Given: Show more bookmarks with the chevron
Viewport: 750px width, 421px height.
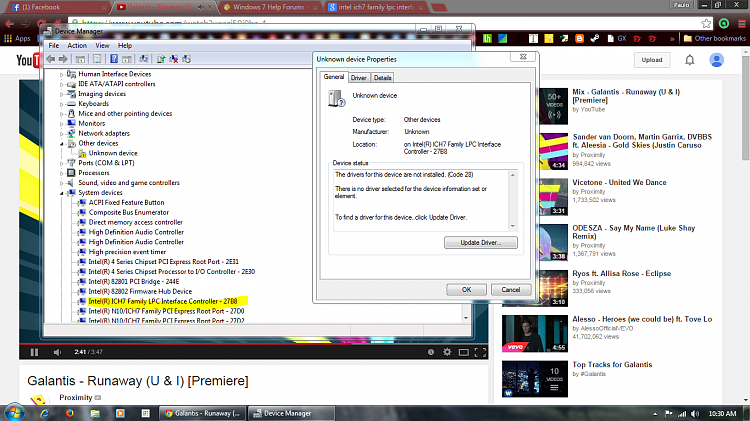Looking at the screenshot, I should click(672, 38).
